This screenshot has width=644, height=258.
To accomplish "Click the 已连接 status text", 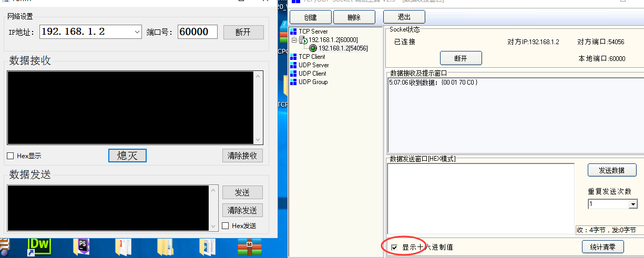I will click(x=405, y=42).
